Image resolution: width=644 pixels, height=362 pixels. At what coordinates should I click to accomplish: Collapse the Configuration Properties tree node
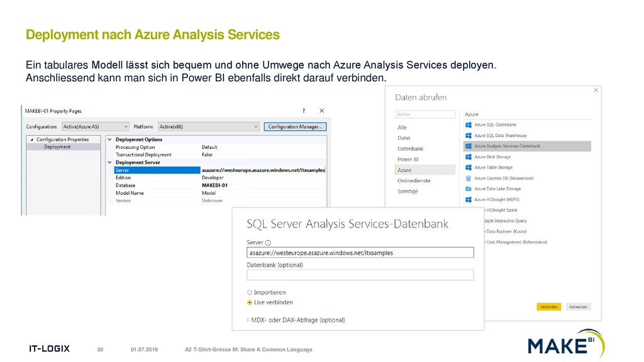coord(31,140)
